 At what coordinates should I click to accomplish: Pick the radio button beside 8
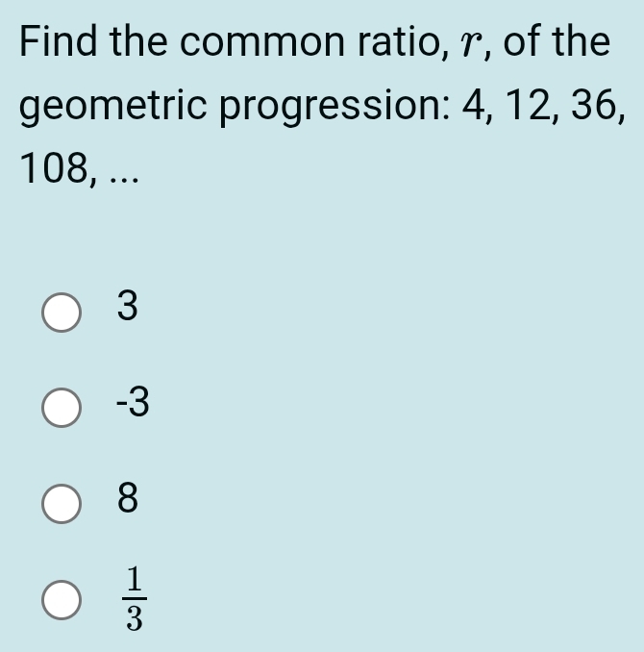click(x=62, y=503)
